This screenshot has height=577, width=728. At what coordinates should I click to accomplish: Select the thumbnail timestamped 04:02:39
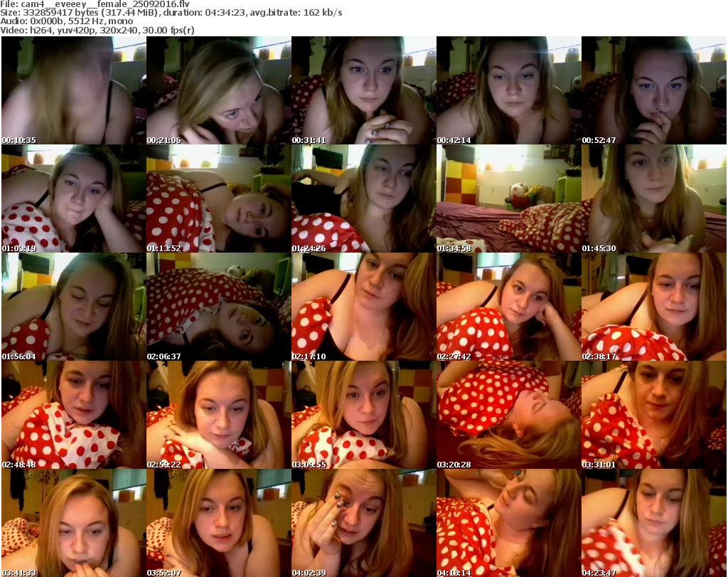pos(364,523)
